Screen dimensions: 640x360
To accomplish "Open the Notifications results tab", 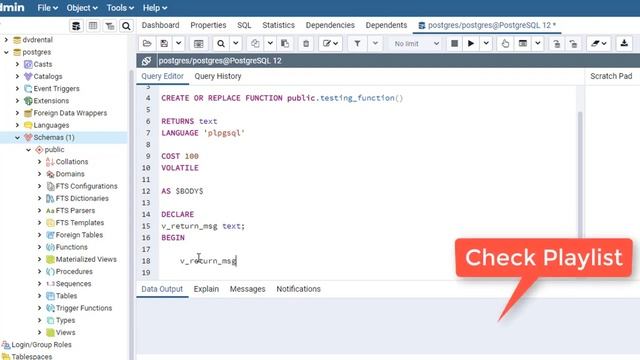I will click(x=298, y=289).
